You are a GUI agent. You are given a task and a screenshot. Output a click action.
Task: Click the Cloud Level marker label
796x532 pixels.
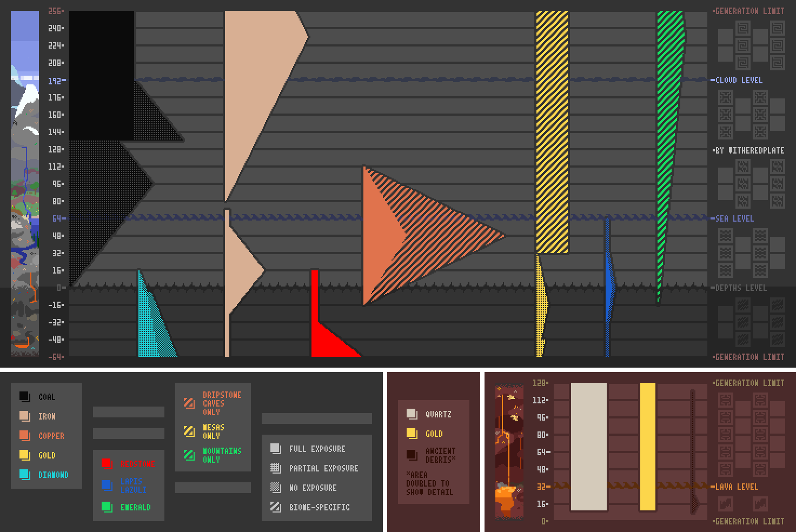coord(738,80)
